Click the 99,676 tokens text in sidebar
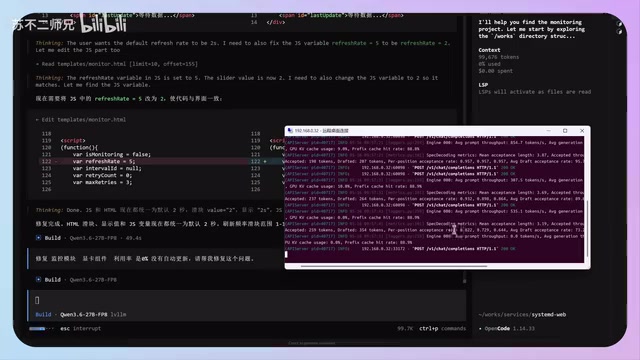Viewport: 640px width, 360px height. [499, 57]
